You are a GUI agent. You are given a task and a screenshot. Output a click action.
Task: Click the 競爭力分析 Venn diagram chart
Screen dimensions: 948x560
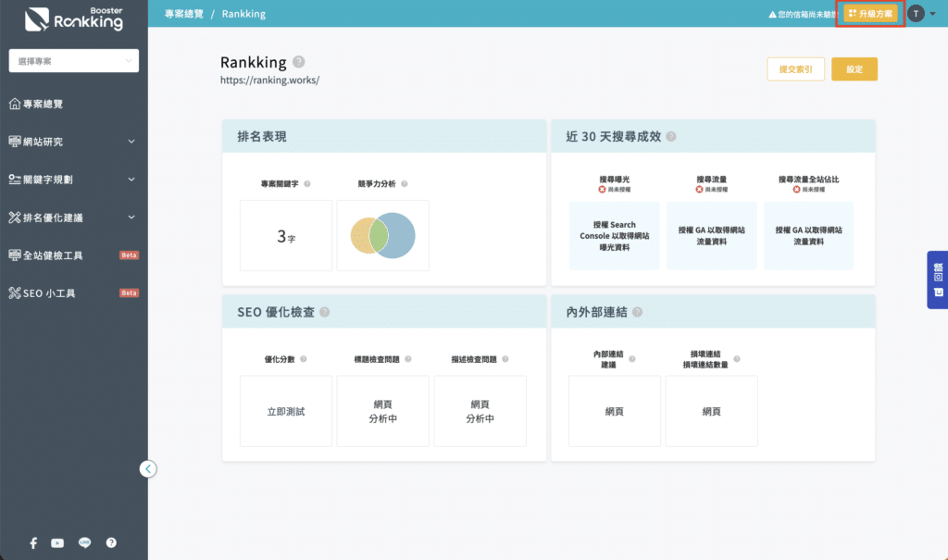point(382,235)
